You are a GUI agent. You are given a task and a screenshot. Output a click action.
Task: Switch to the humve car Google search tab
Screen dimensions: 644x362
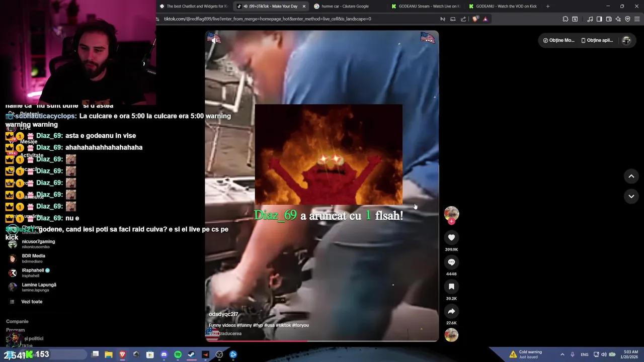[349, 6]
